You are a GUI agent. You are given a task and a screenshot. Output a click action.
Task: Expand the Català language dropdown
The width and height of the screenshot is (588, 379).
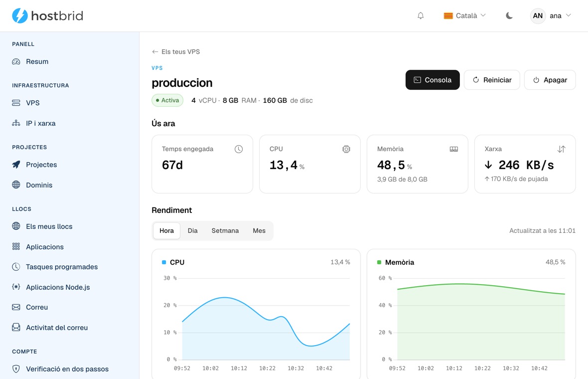(464, 16)
